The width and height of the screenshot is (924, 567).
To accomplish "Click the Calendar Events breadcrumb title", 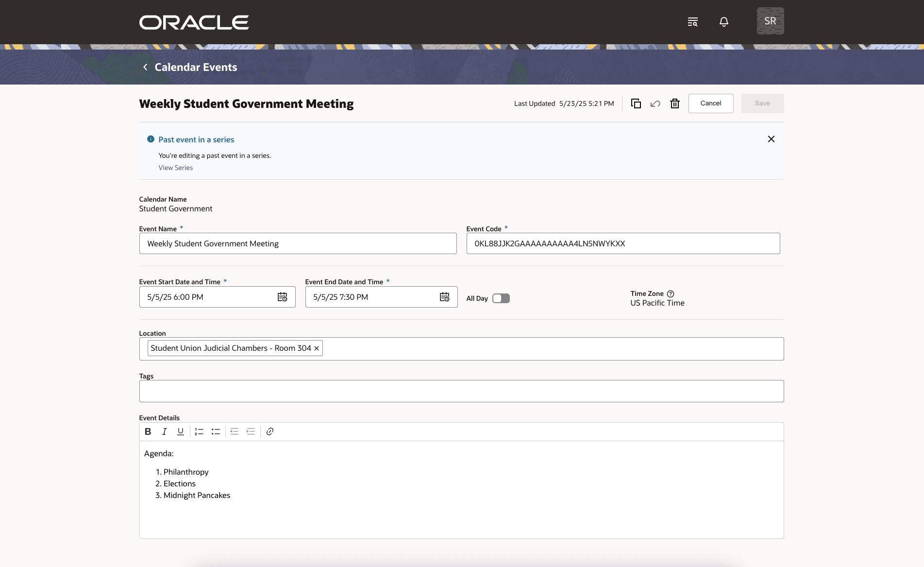I will [x=196, y=67].
